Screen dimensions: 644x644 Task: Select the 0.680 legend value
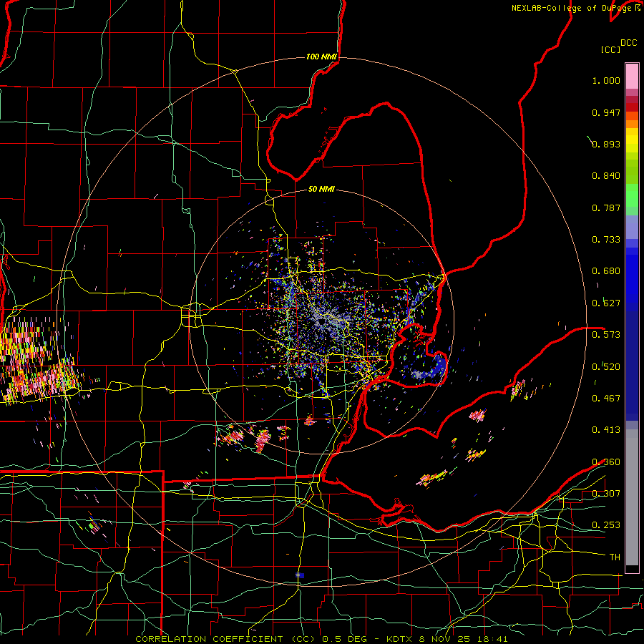606,271
